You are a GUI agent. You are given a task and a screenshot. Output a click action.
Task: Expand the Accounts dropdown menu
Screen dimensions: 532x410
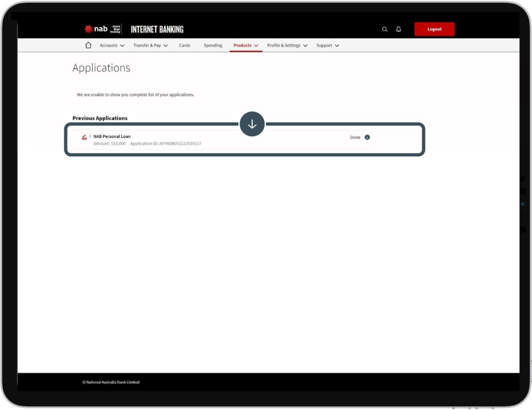click(112, 45)
